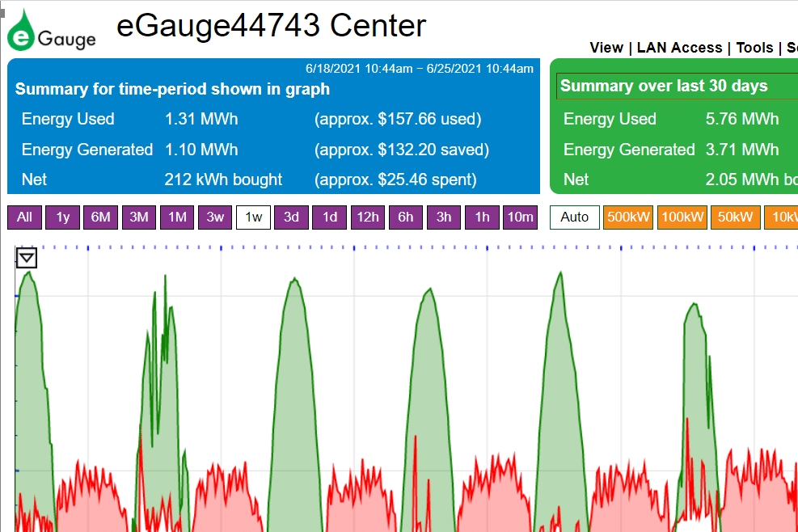Set power scale to 100kW

tap(682, 217)
